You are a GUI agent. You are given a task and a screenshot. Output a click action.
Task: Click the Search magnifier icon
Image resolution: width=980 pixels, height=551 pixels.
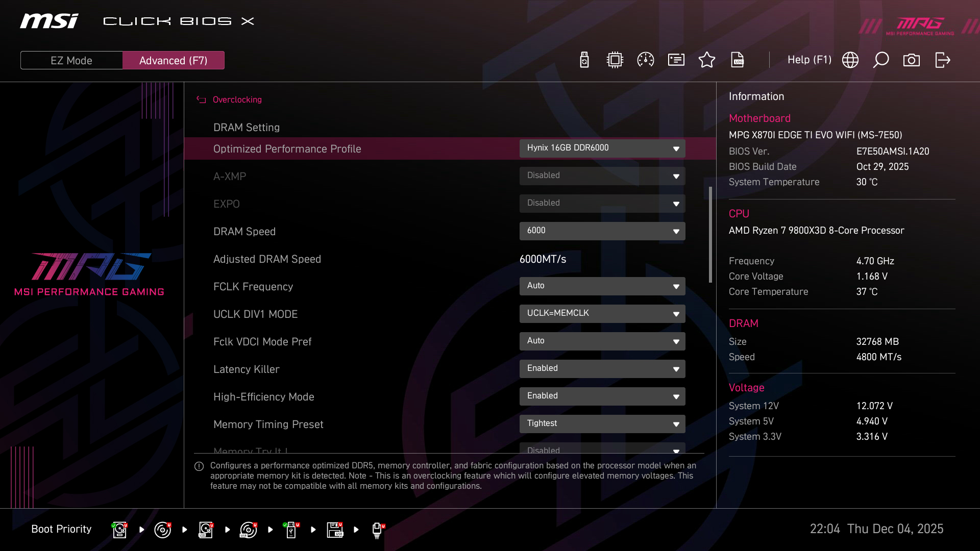coord(881,60)
